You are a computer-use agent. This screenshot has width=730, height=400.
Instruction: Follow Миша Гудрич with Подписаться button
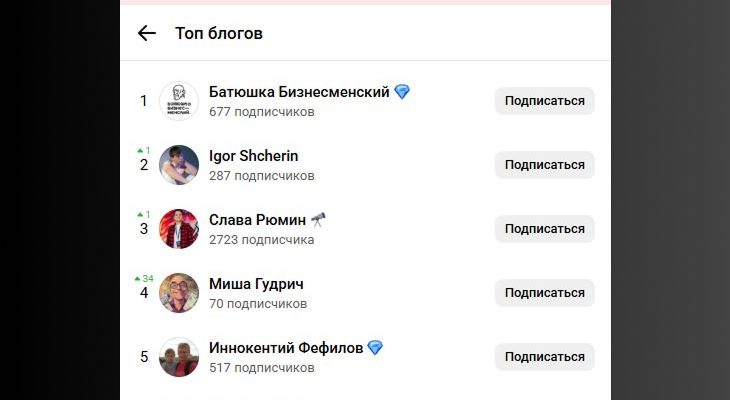click(x=544, y=293)
